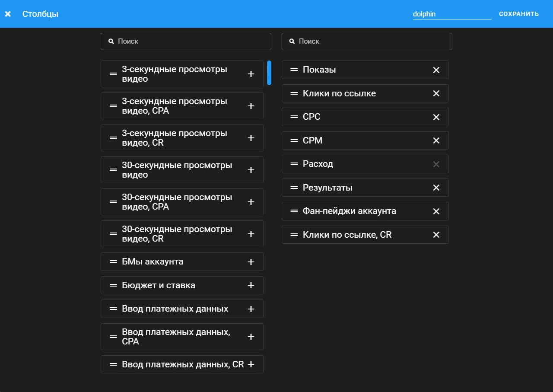
Task: Click the right Поиск search field
Action: [x=367, y=41]
